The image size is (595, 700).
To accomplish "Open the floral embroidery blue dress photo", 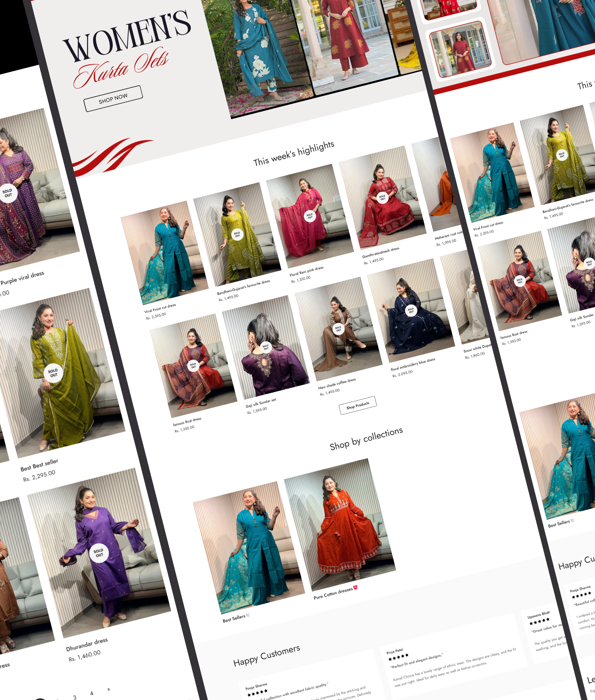I will point(411,311).
